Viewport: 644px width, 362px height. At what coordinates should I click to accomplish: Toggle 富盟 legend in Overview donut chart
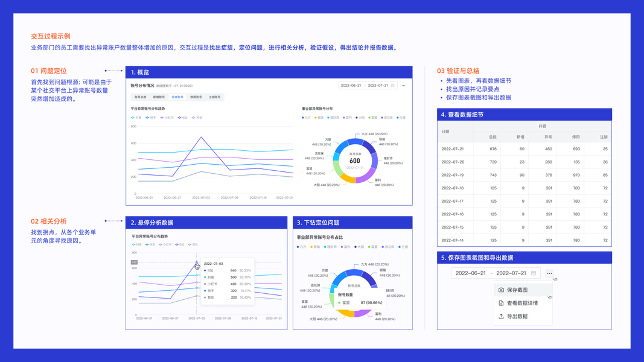(x=373, y=118)
